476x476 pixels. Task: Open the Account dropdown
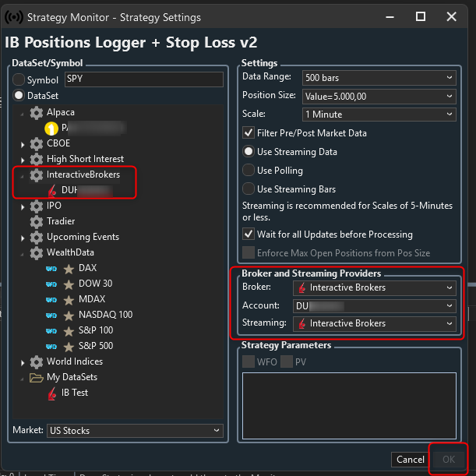click(x=374, y=305)
